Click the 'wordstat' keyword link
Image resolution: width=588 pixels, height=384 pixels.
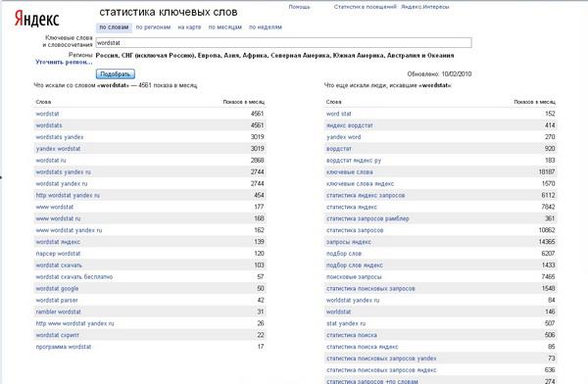coord(47,114)
